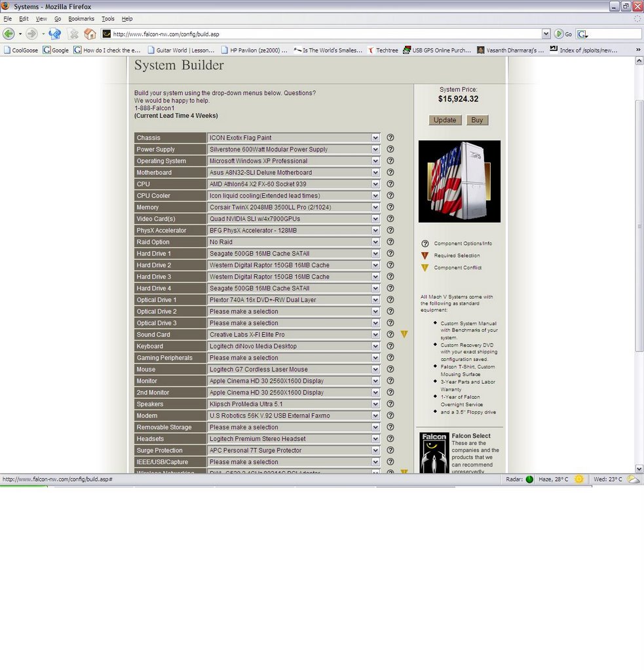
Task: Reload the page with the Reload icon
Action: pyautogui.click(x=55, y=34)
